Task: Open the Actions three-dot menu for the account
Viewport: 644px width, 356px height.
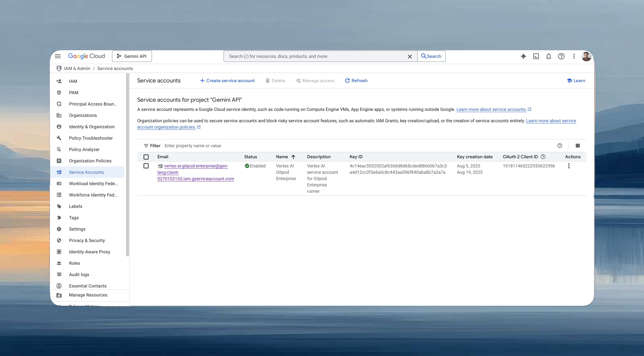Action: 569,166
